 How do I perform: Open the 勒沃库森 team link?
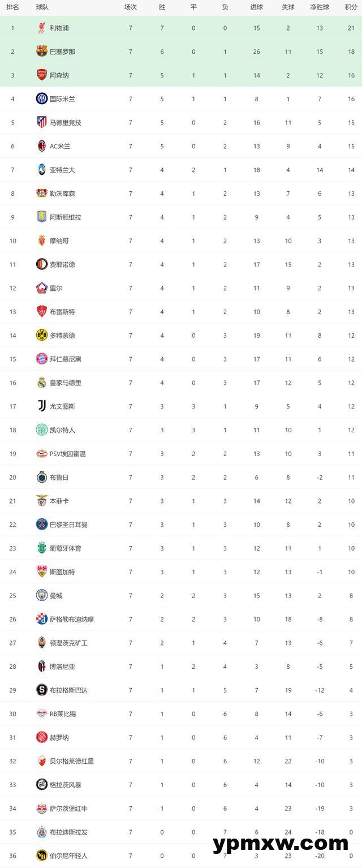62,194
